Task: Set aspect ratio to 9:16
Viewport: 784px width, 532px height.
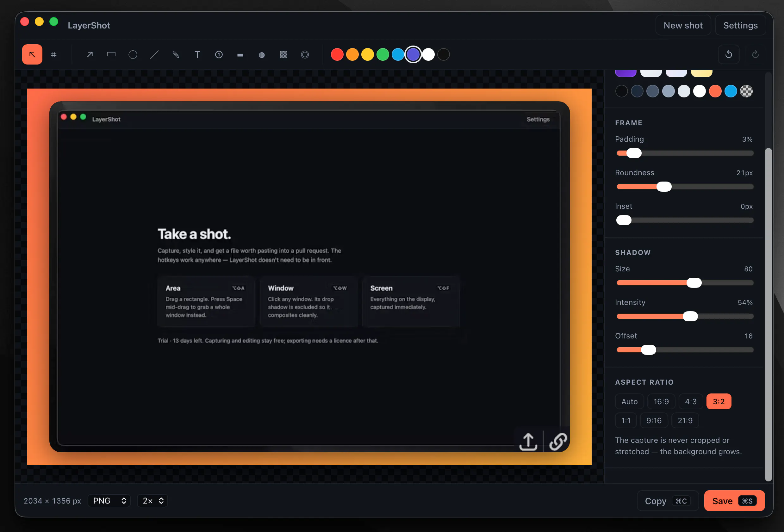Action: (654, 420)
